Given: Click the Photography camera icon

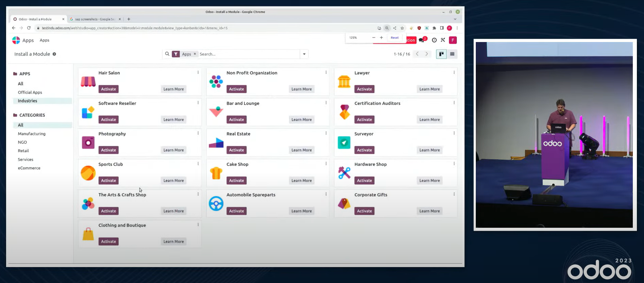Looking at the screenshot, I should 88,143.
